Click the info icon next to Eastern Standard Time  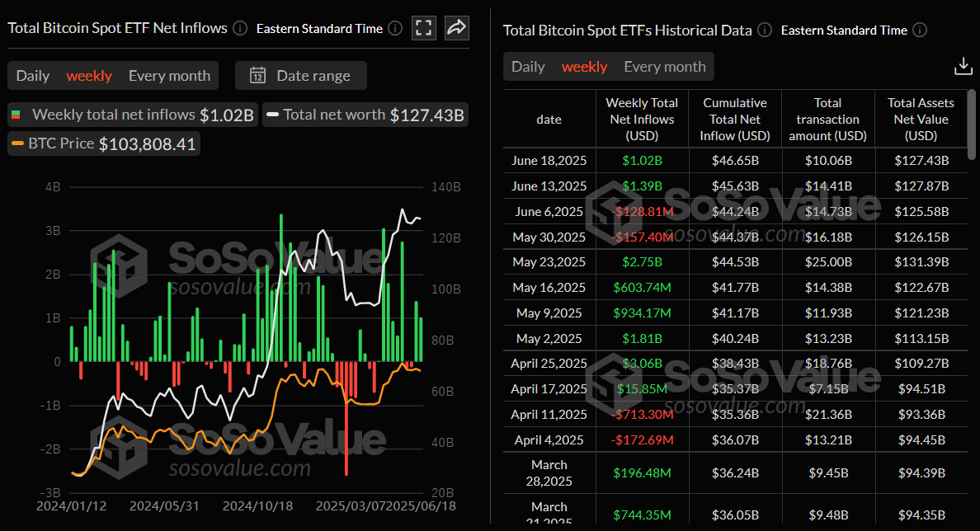click(x=394, y=27)
